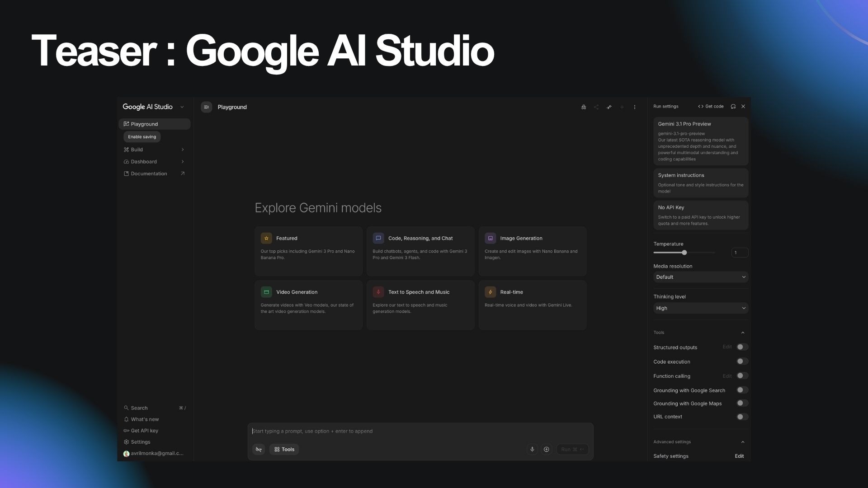Image resolution: width=868 pixels, height=488 pixels.
Task: Click the Video Generation card icon
Action: tap(266, 292)
